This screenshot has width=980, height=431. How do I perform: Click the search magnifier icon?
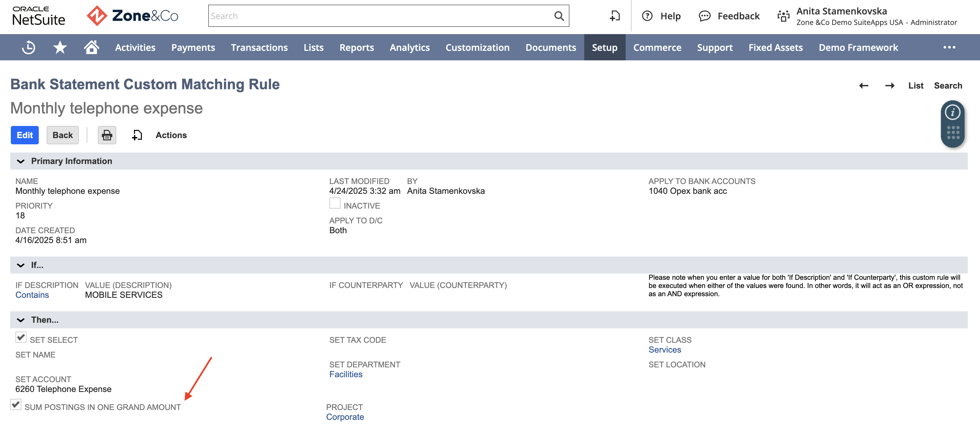[x=559, y=16]
